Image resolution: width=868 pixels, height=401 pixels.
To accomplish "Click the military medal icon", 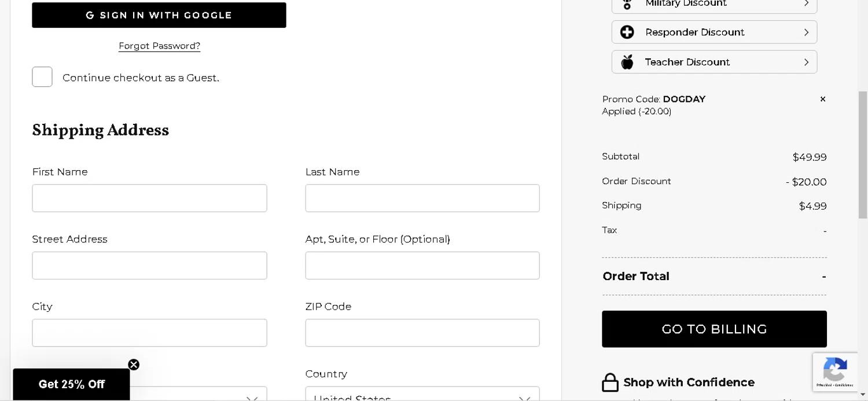I will point(627,5).
